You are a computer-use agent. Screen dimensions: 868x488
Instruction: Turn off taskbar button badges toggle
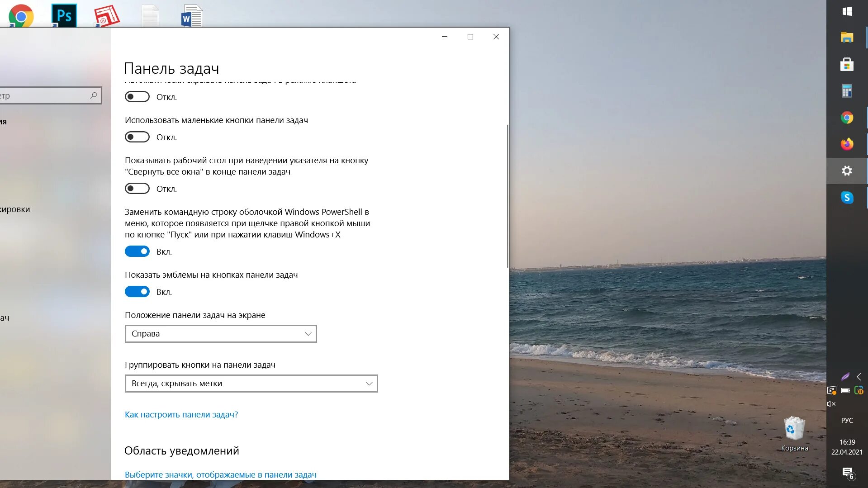click(137, 292)
